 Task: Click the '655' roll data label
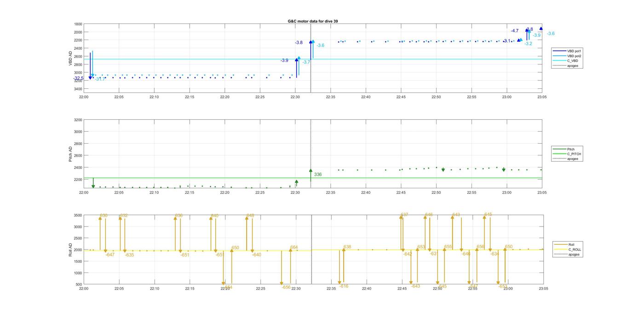click(x=448, y=247)
